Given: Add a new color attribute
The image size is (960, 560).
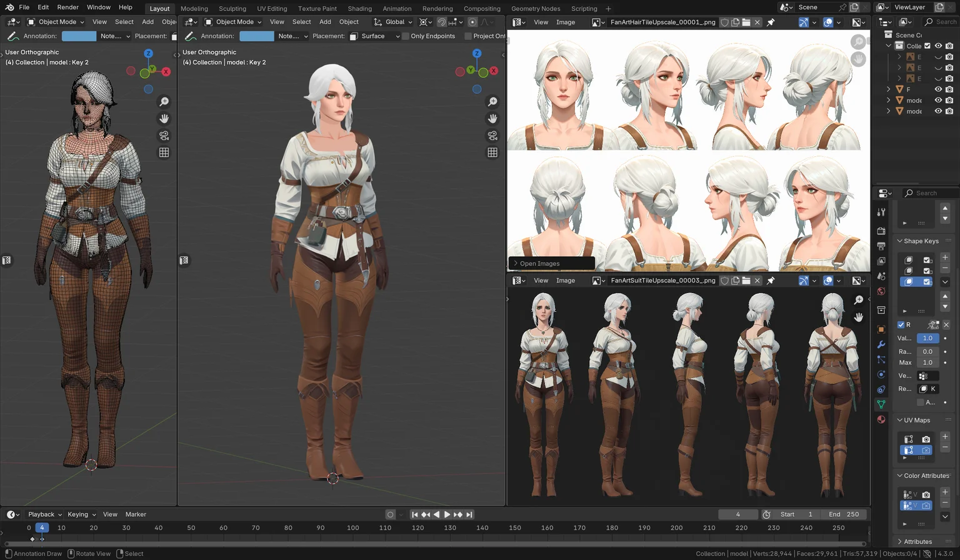Looking at the screenshot, I should 945,492.
